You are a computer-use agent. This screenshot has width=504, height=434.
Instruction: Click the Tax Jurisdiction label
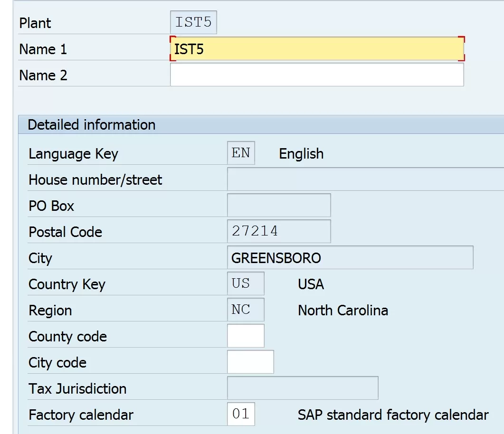pos(77,389)
